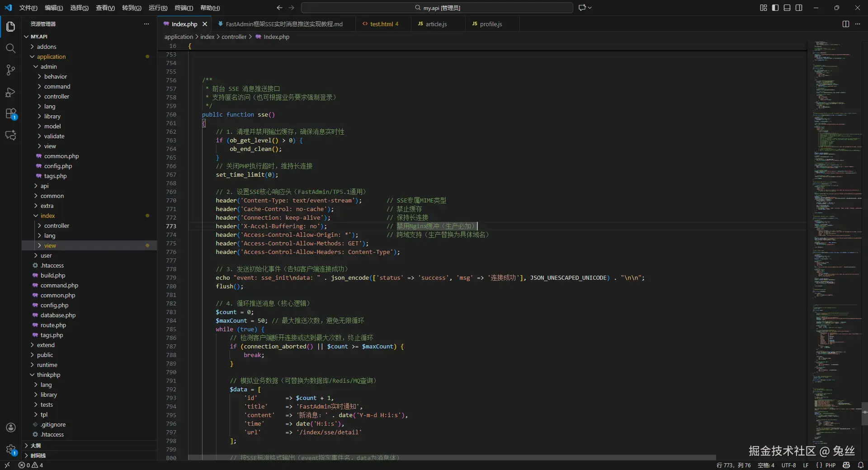This screenshot has height=470, width=868.
Task: Open the 终端(T) menu
Action: (184, 8)
